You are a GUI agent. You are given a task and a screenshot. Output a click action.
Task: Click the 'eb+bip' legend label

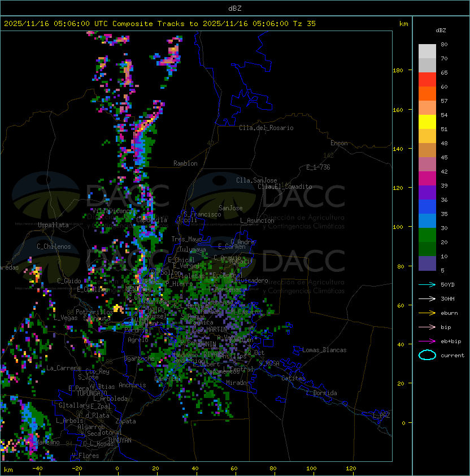[x=451, y=341]
